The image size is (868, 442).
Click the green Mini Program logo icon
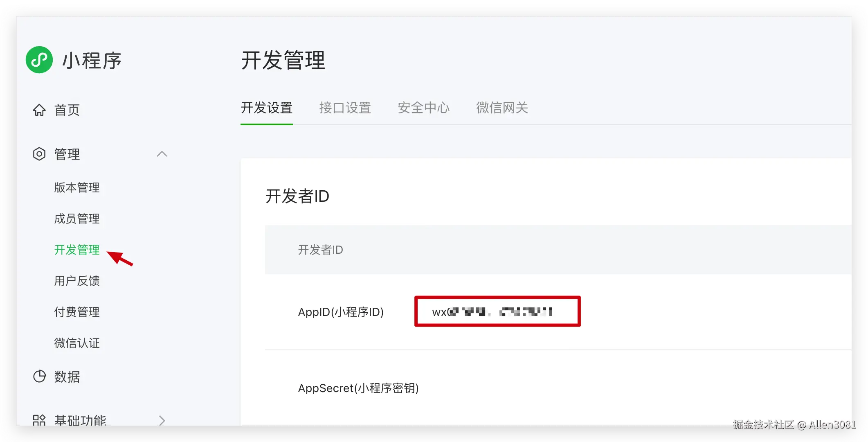(x=39, y=60)
